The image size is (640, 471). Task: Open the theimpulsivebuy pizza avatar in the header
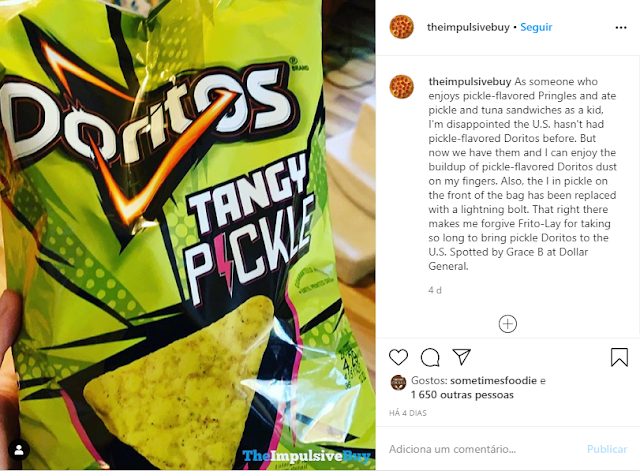[402, 27]
